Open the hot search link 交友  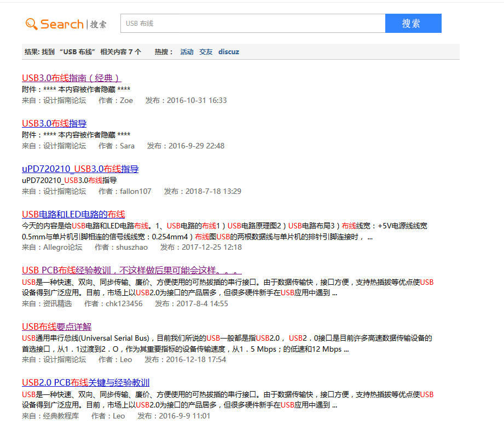(x=206, y=52)
